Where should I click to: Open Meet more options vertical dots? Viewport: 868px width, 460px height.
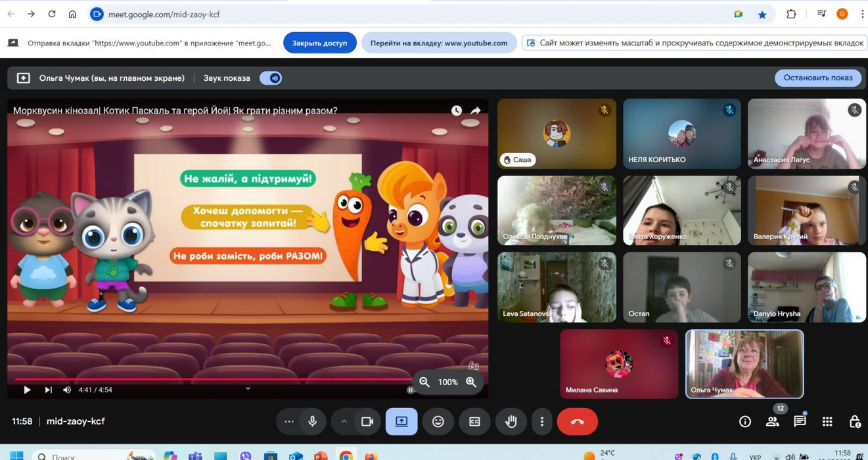point(542,421)
